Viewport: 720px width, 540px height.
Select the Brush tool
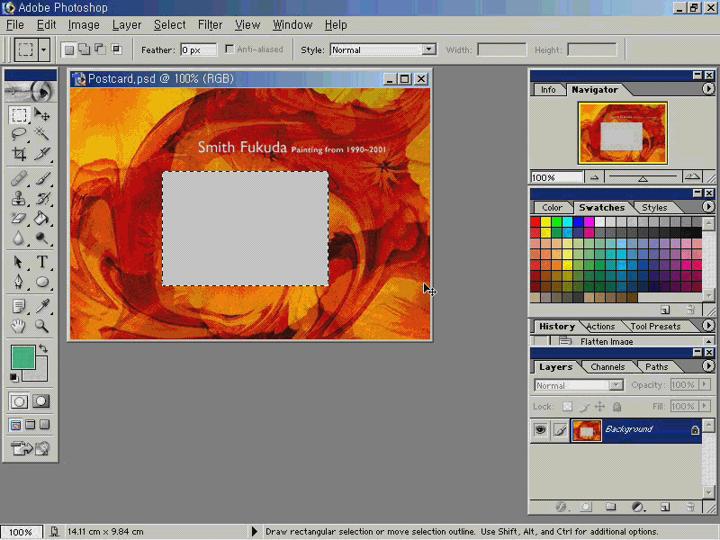pyautogui.click(x=42, y=178)
